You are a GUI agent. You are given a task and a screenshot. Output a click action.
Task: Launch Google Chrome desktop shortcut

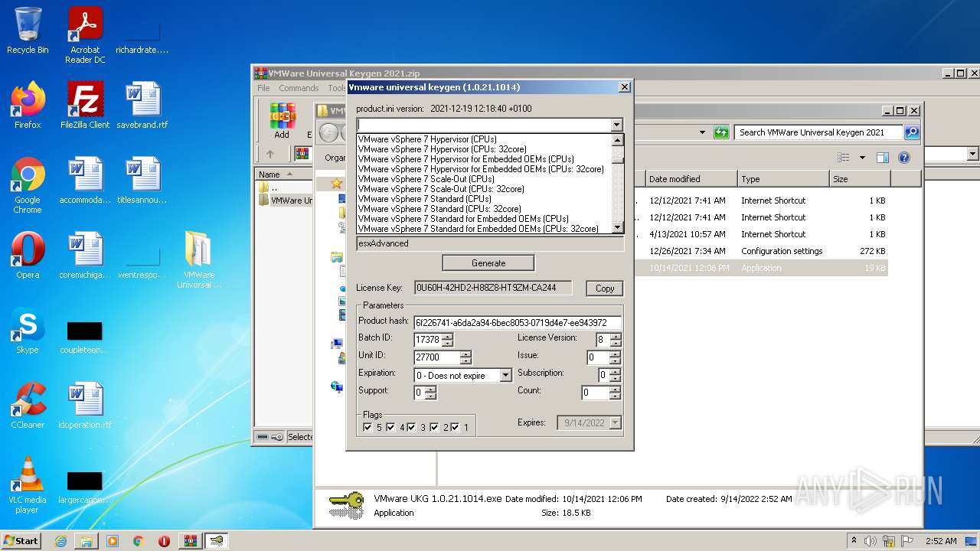click(x=28, y=185)
